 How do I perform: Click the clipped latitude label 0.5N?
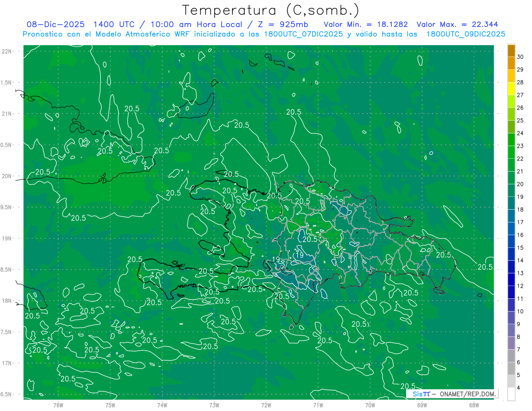click(6, 145)
